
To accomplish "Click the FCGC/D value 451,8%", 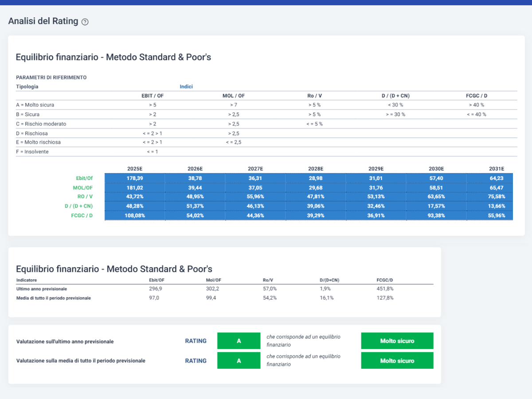I will tap(385, 289).
